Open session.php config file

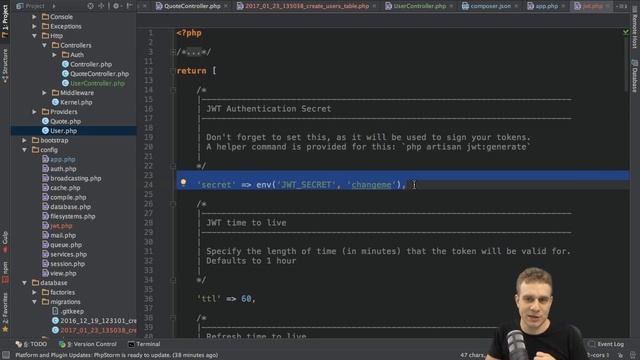pyautogui.click(x=64, y=264)
